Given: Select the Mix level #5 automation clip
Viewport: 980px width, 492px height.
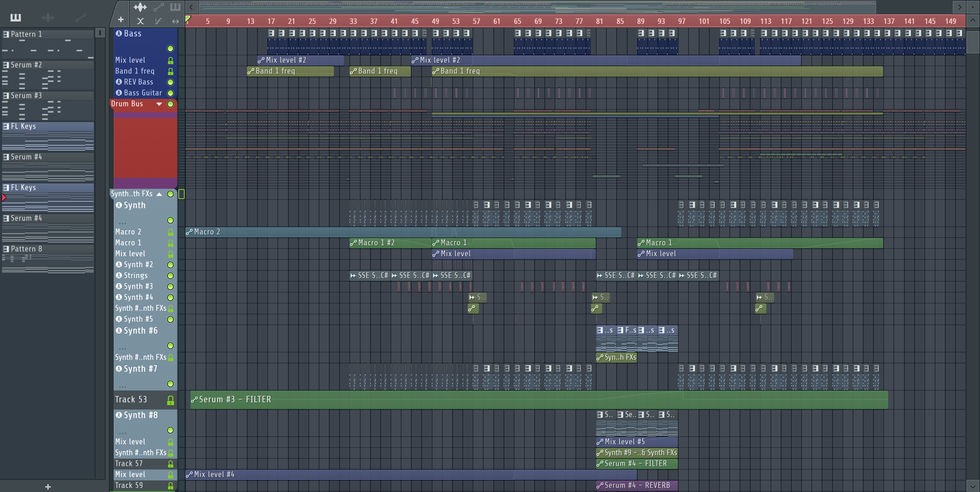Looking at the screenshot, I should tap(637, 442).
